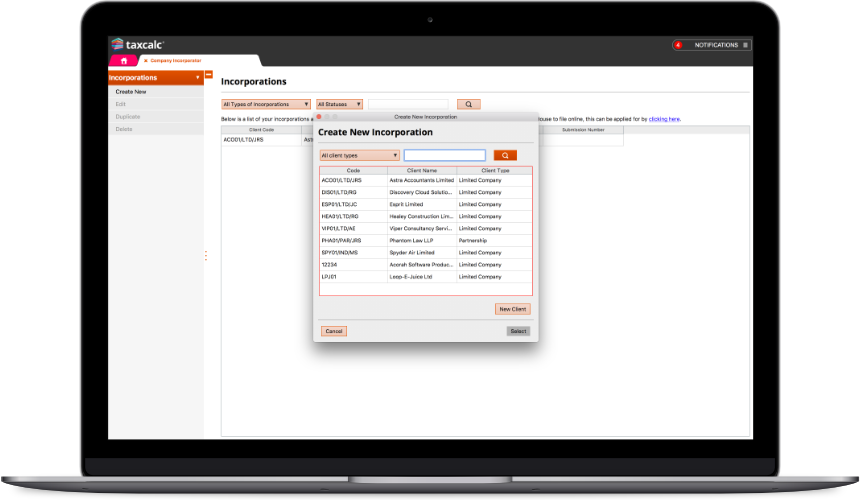Click the main Incorporations search field
Screen dimensions: 860x500
(x=408, y=104)
